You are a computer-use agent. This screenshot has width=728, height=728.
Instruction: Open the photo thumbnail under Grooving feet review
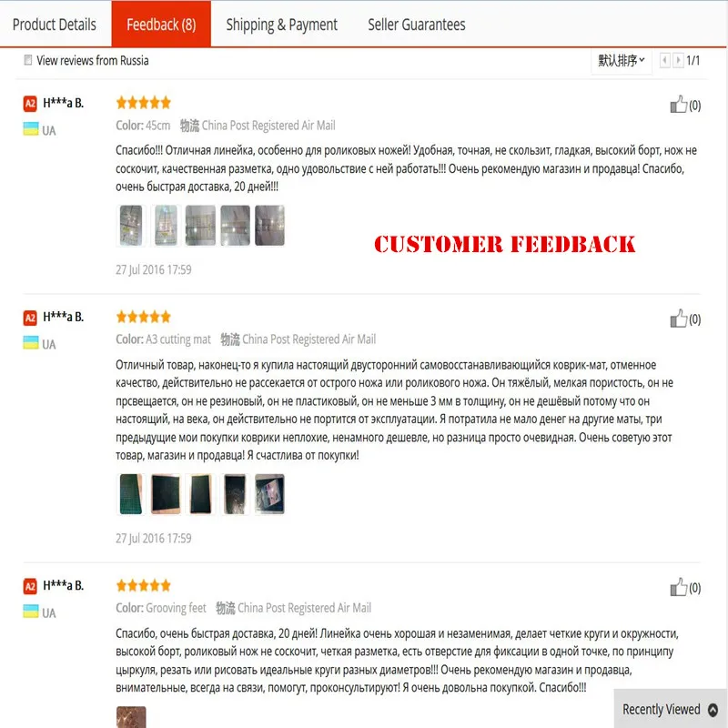(131, 717)
